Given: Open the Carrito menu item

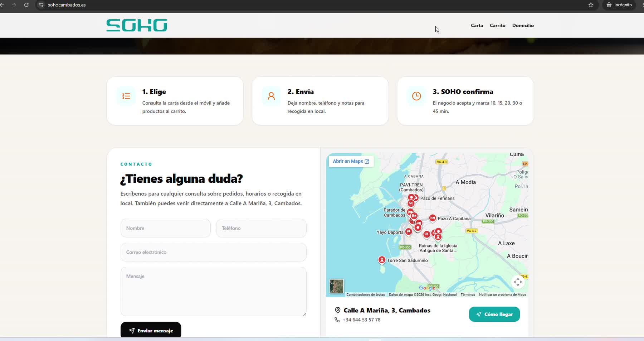Looking at the screenshot, I should [x=498, y=25].
